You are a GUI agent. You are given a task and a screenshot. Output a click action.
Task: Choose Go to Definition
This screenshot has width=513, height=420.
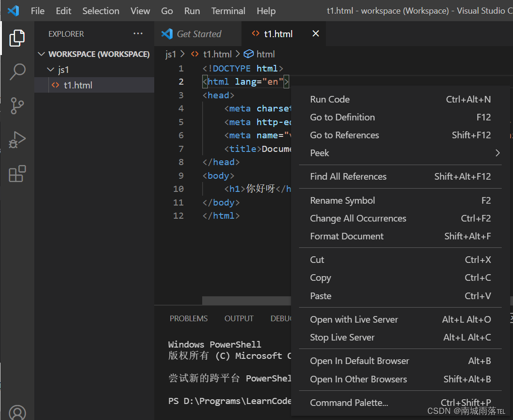[x=400, y=117]
